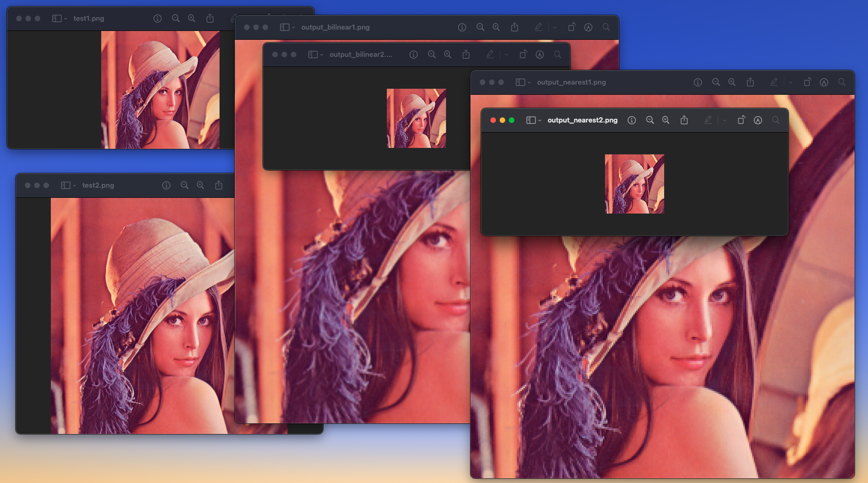Screen dimensions: 868x483
Task: Share output_bilinear1.png
Action: coord(514,27)
